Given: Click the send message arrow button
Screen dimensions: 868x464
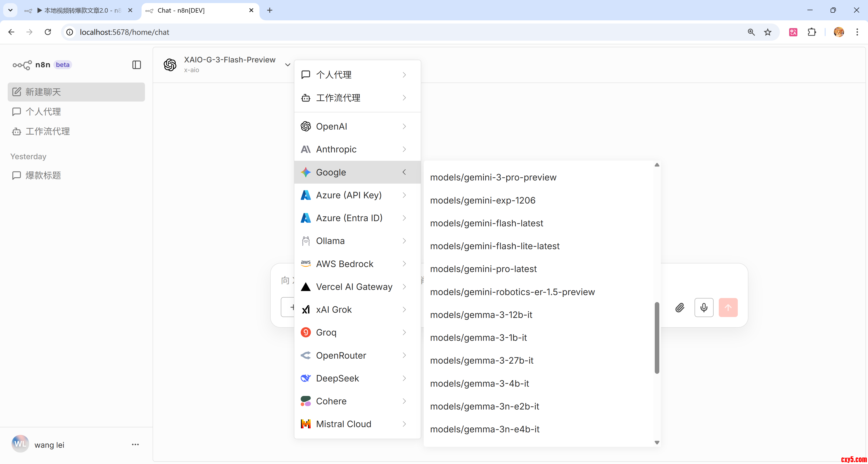Looking at the screenshot, I should tap(728, 307).
